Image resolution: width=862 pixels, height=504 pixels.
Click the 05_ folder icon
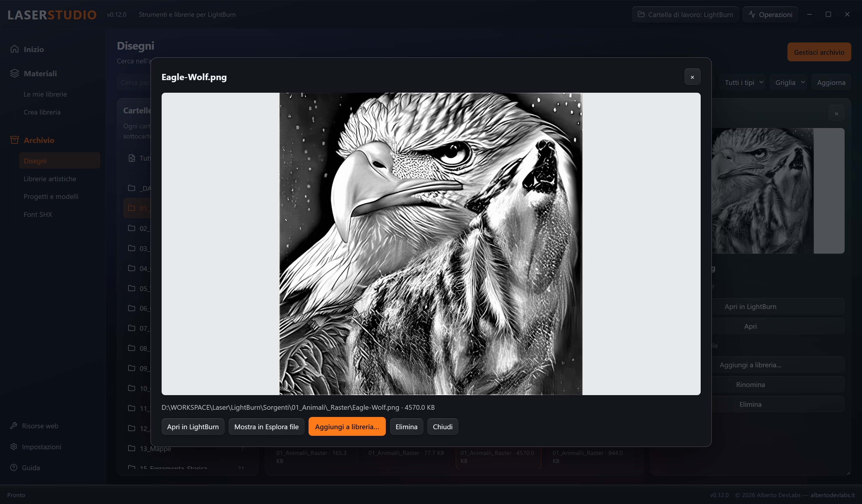pyautogui.click(x=132, y=288)
